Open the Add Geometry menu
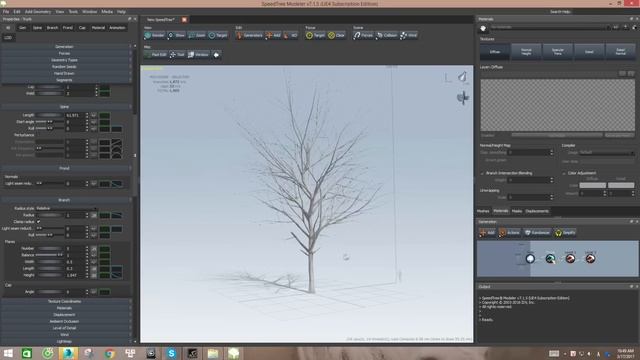 tap(38, 12)
